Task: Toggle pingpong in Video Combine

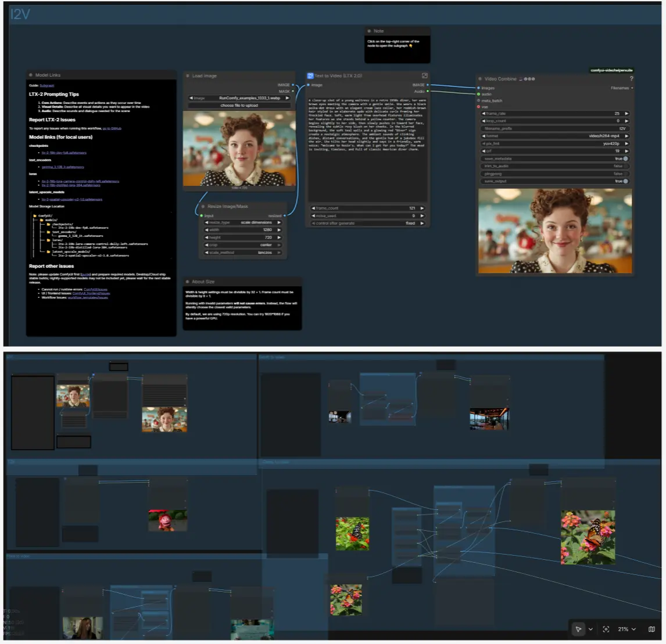Action: (x=555, y=174)
